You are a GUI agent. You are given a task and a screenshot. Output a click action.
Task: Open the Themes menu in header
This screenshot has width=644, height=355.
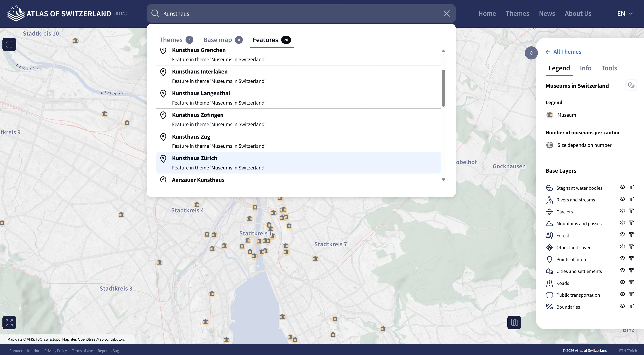pos(517,13)
